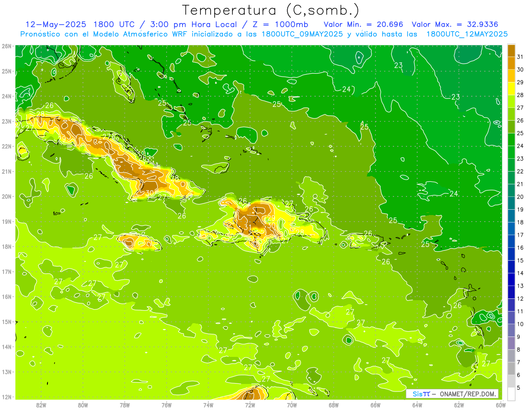Click the legend scale value 24
The width and height of the screenshot is (532, 411).
click(520, 146)
